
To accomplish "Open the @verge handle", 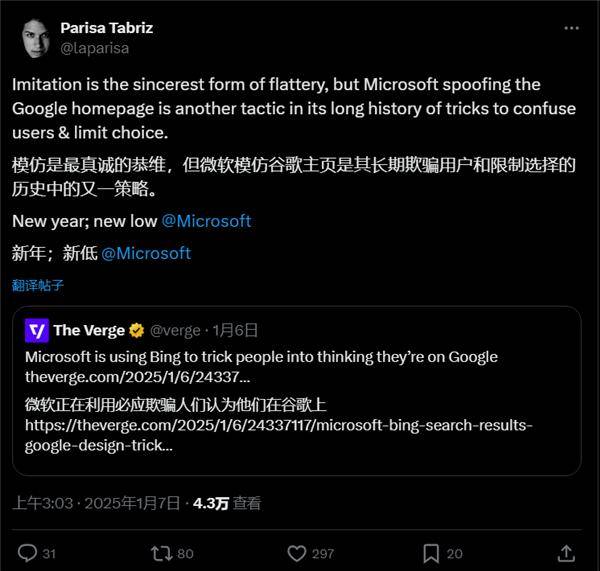I will (x=175, y=330).
